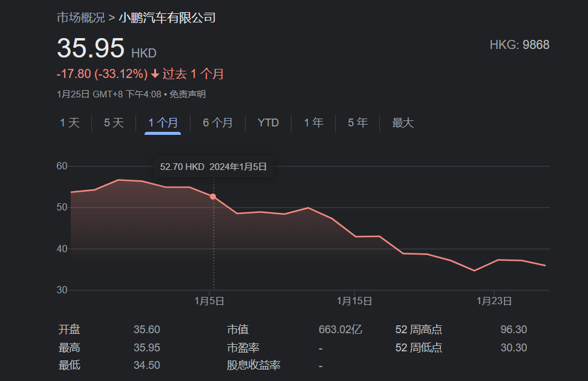Switch chart to 最大 range

403,123
